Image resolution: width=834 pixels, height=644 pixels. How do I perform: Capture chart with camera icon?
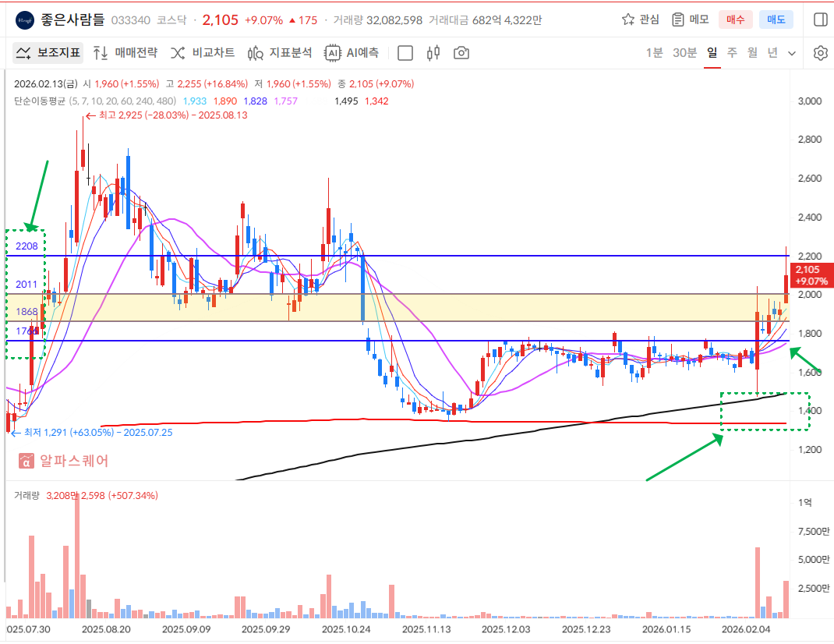pyautogui.click(x=461, y=53)
